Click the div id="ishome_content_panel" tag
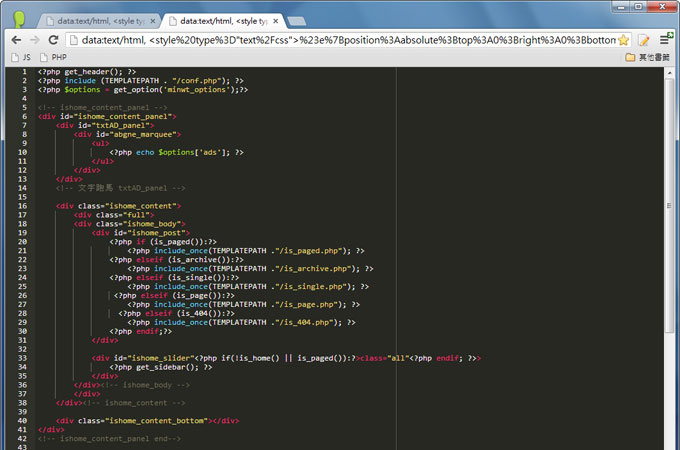 click(107, 117)
